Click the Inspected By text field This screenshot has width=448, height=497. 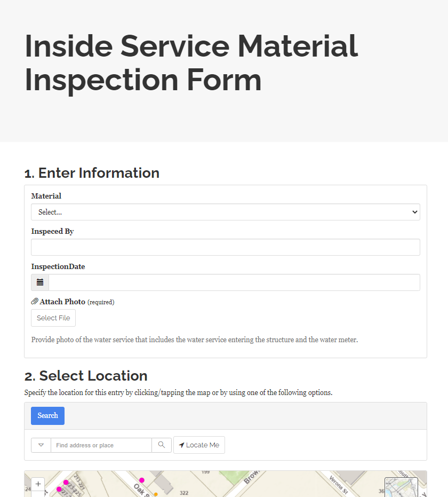click(225, 247)
